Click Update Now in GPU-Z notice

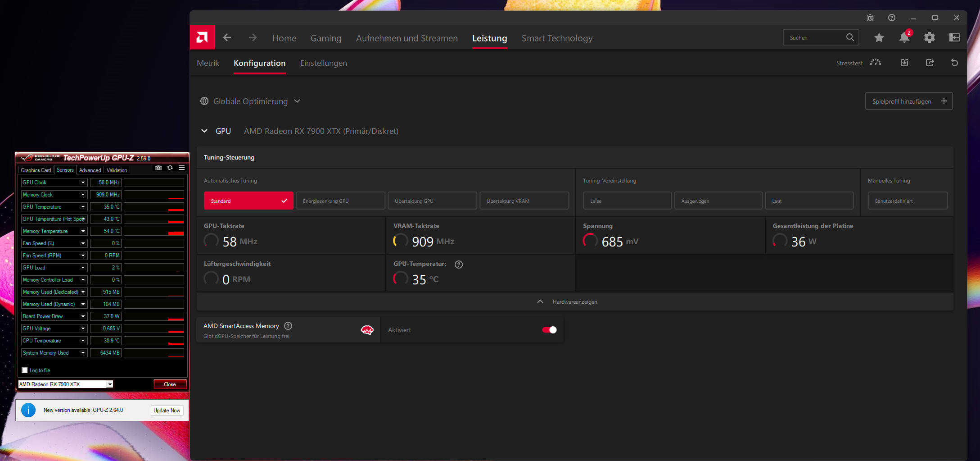pos(167,410)
